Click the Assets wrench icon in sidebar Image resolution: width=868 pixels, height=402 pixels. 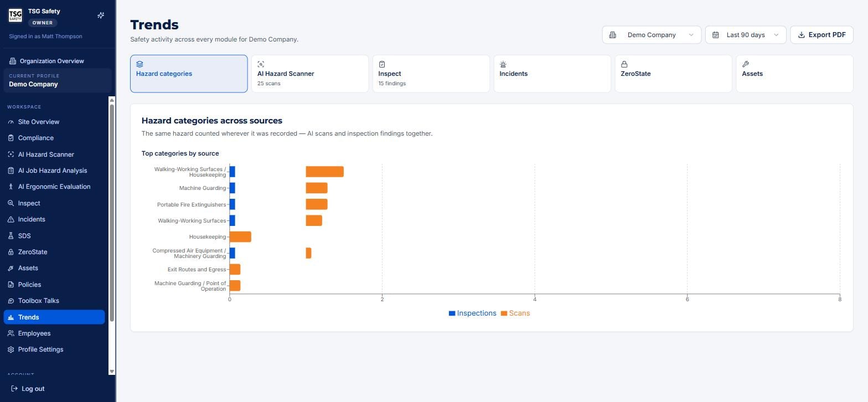point(11,268)
